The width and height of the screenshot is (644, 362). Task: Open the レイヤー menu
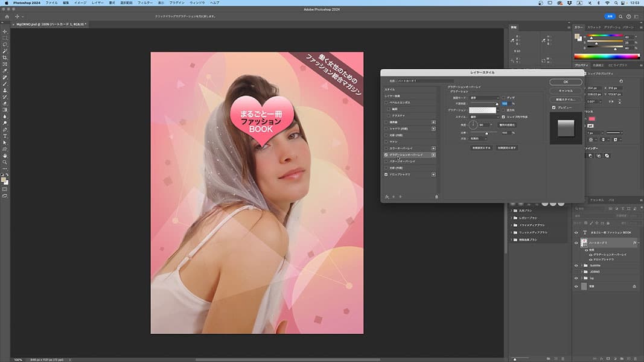pos(97,3)
